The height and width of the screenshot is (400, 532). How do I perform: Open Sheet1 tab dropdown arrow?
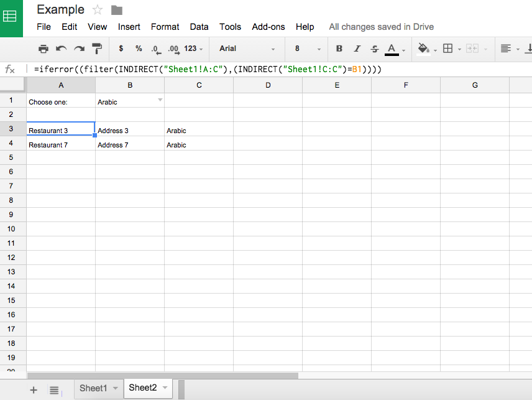coord(116,388)
